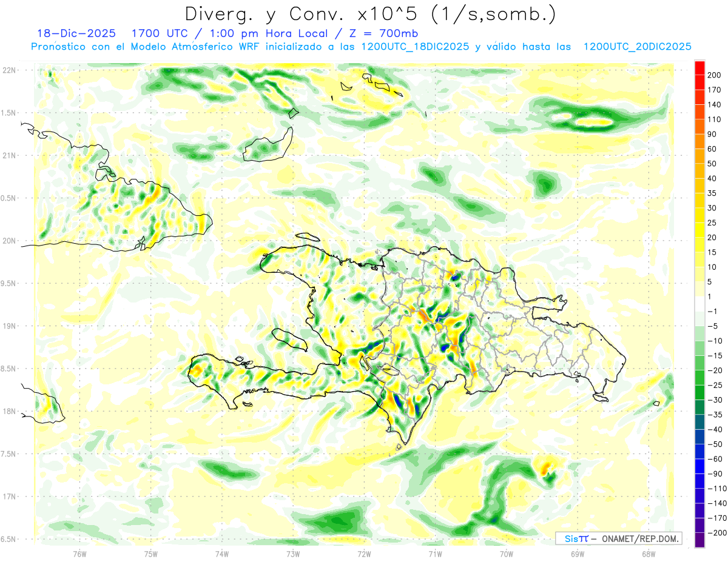Click the positive 140 legend value
Image resolution: width=728 pixels, height=562 pixels.
pos(715,105)
